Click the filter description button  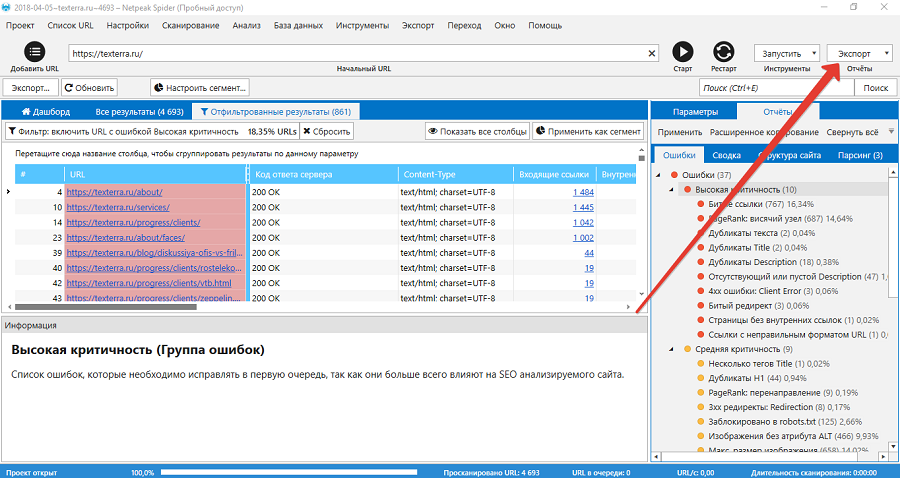click(152, 131)
